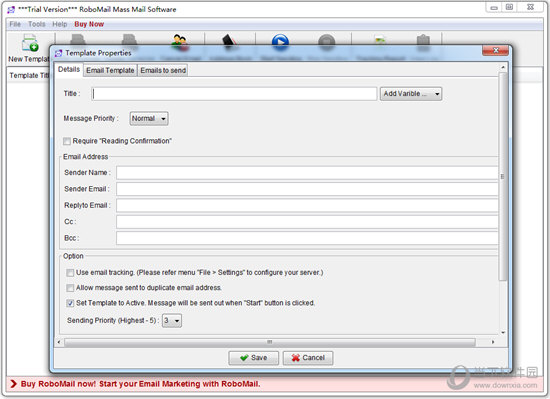Expand the Add Varible dropdown
The image size is (550, 399).
click(411, 94)
